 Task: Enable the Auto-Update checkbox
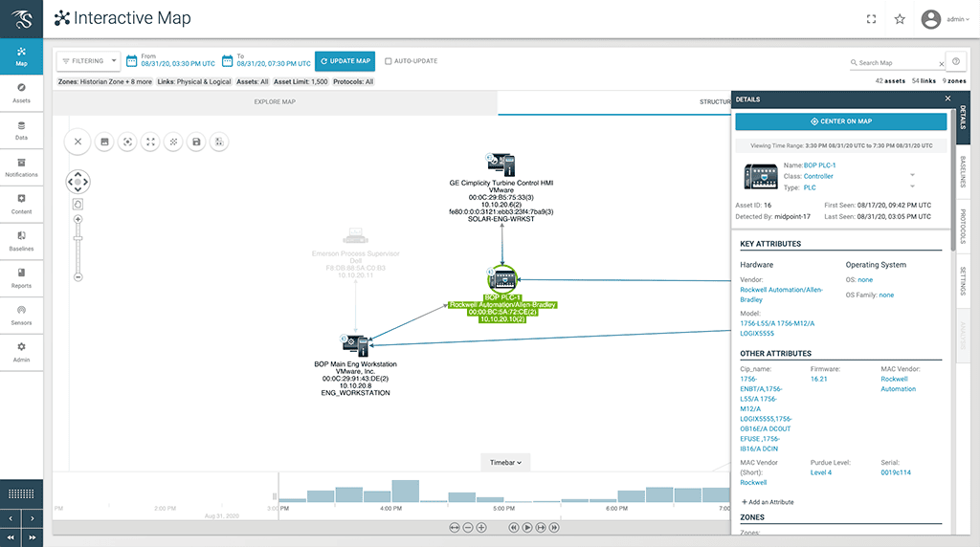[x=389, y=61]
